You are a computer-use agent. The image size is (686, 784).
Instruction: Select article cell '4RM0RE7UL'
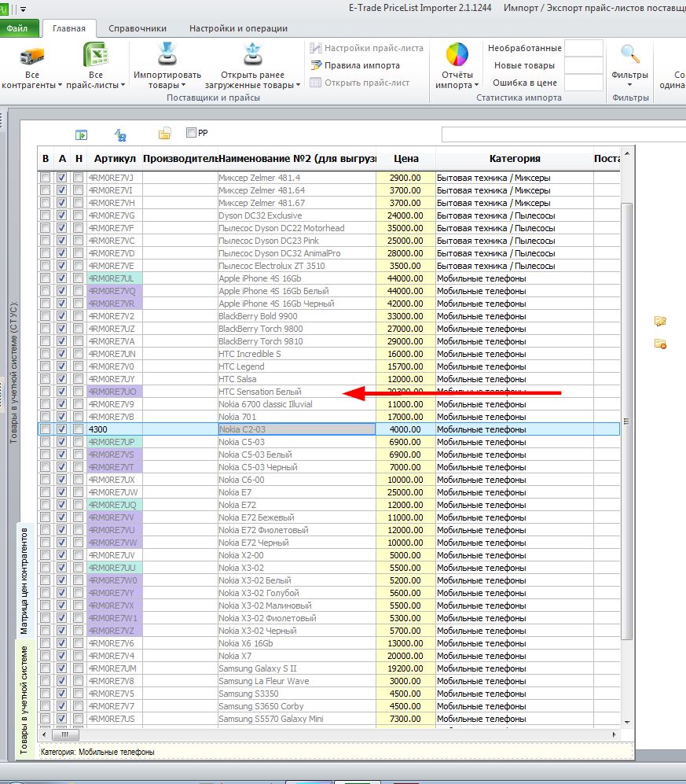[x=115, y=278]
